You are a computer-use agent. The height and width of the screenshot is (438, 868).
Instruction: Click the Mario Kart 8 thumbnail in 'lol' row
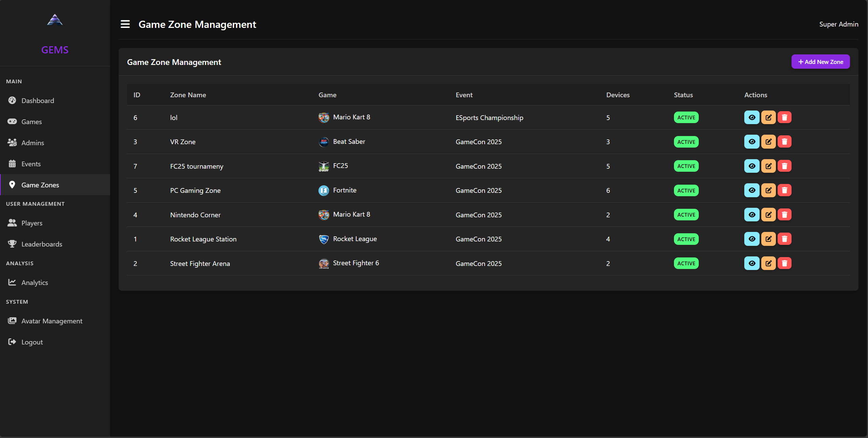click(x=324, y=118)
